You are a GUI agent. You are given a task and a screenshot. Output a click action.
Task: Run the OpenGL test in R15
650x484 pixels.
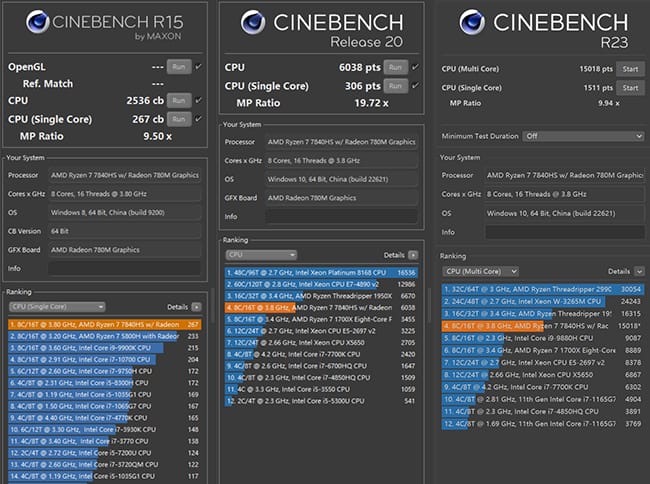(x=179, y=67)
